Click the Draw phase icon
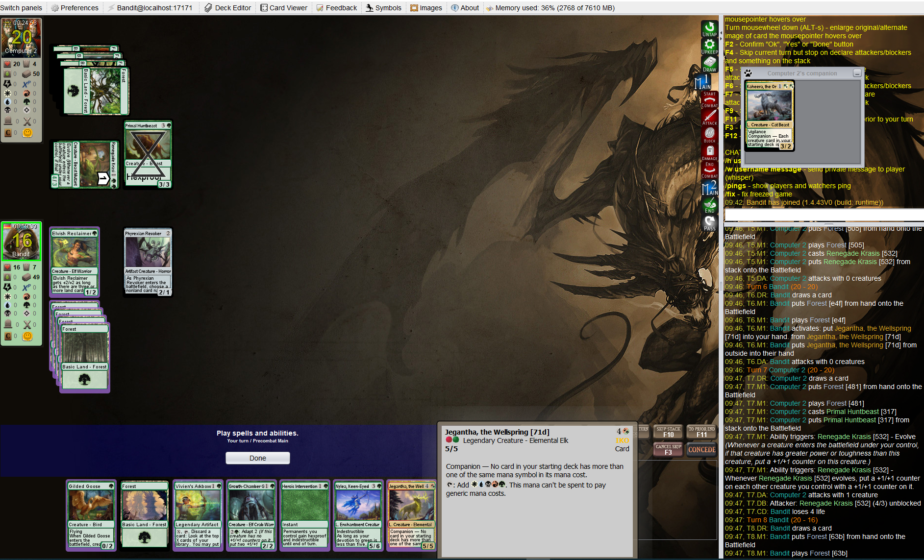This screenshot has width=924, height=560. tap(709, 64)
